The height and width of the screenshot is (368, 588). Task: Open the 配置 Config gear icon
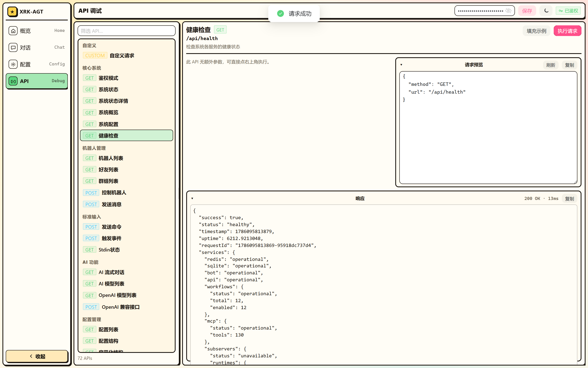coord(13,64)
